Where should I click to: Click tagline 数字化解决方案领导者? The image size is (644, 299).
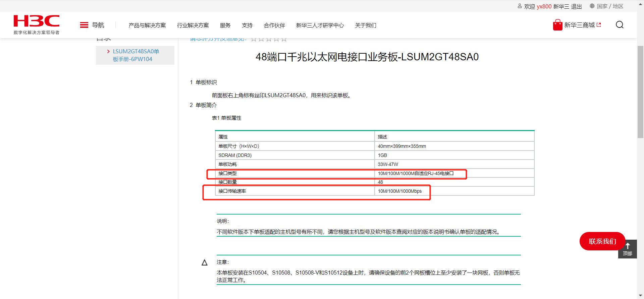pos(37,33)
